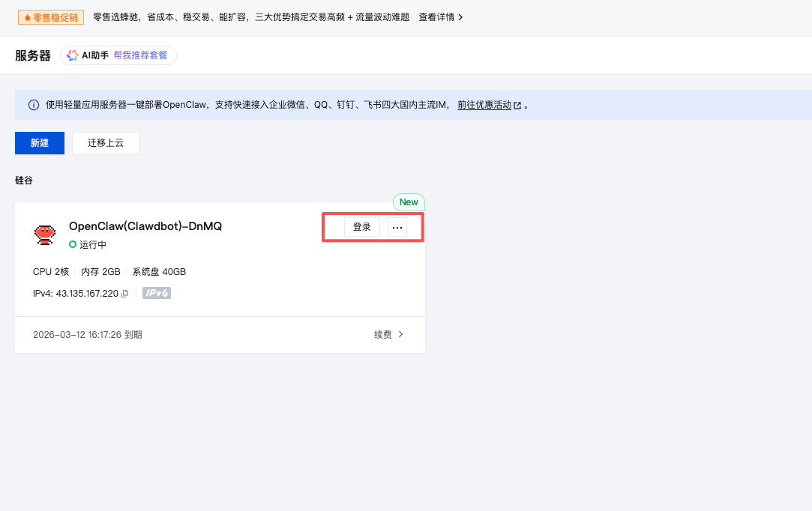Click the chevron arrow next to 续费
The image size is (812, 511).
[x=401, y=335]
